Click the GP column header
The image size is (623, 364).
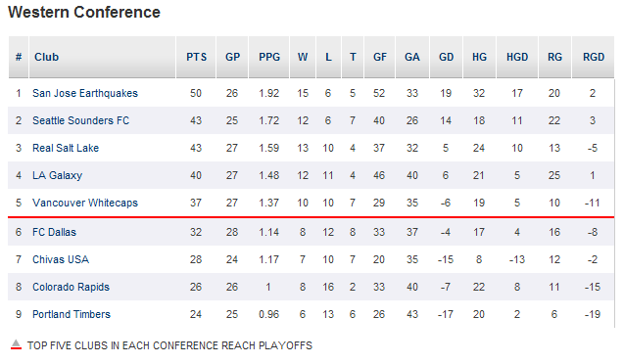click(232, 57)
